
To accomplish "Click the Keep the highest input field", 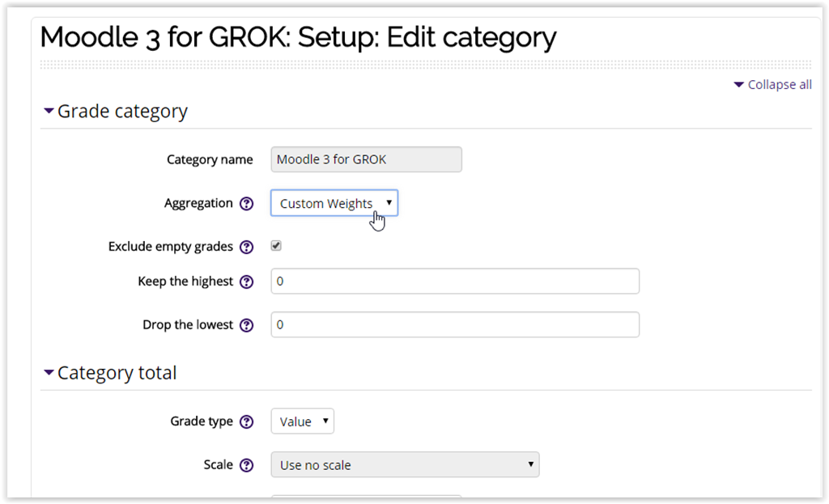I will coord(455,281).
